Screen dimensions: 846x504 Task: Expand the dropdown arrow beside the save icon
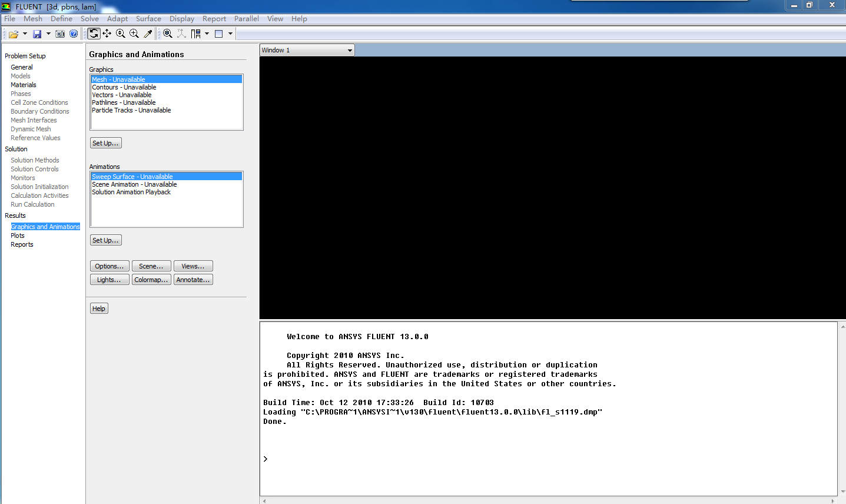(x=48, y=34)
